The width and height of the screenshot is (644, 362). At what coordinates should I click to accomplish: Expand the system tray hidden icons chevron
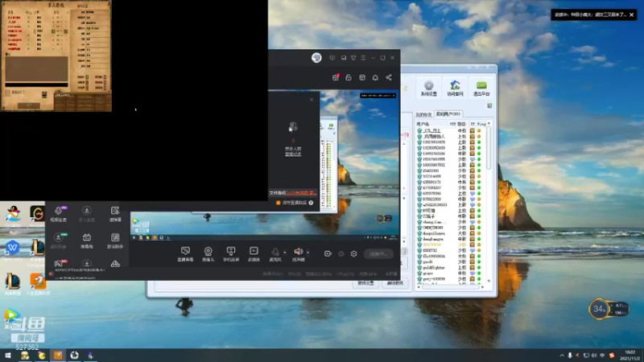pyautogui.click(x=561, y=356)
